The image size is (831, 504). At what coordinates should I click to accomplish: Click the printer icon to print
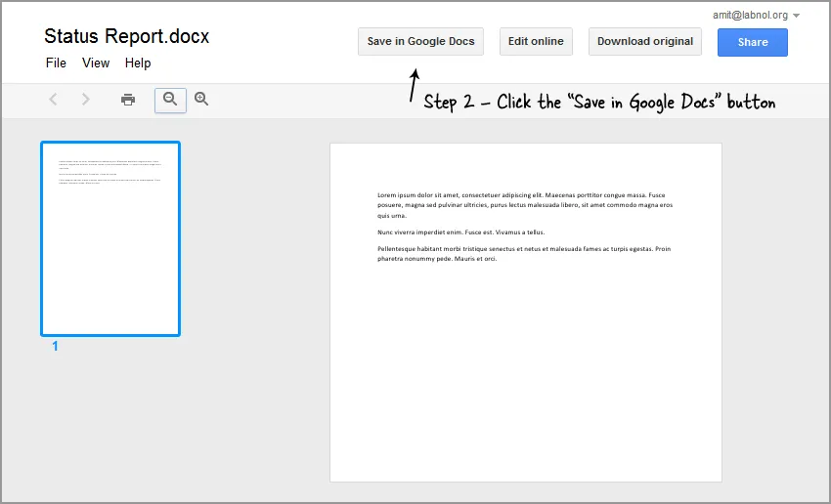coord(128,100)
